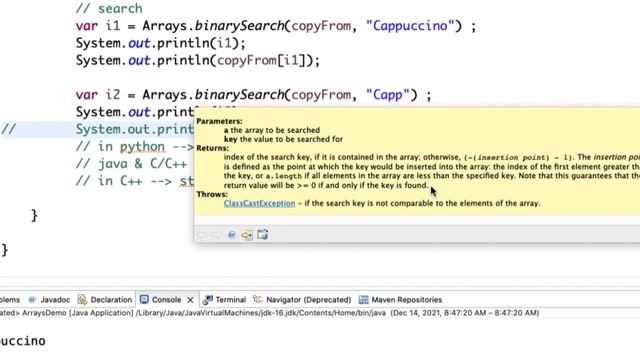The image size is (640, 360).
Task: Click the println(copyFrom[i1]) line
Action: (x=198, y=60)
